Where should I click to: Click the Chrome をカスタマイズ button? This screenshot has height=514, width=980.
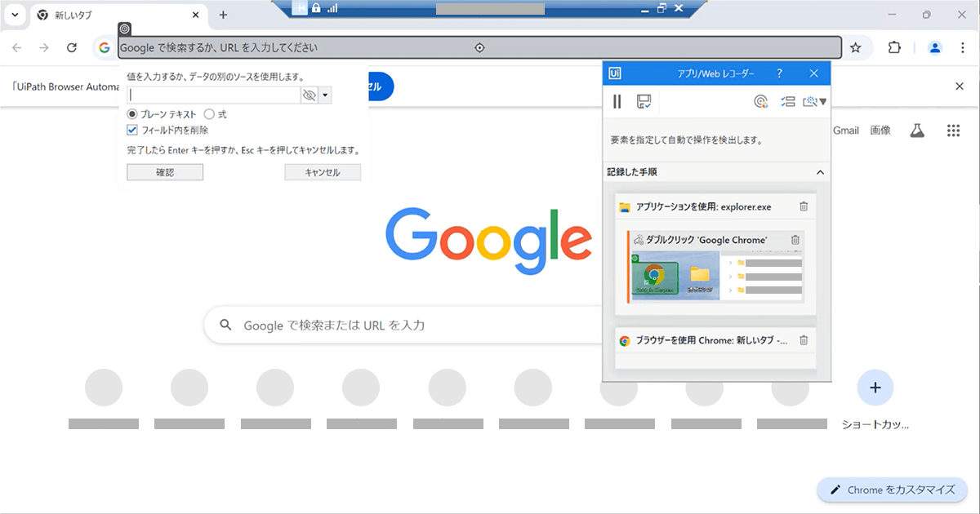893,490
